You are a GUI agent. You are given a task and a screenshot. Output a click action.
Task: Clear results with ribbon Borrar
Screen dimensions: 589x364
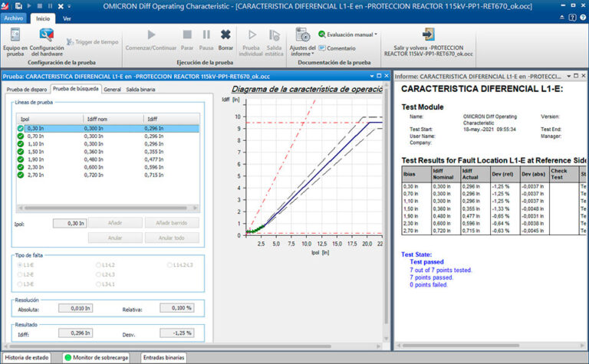[x=225, y=41]
